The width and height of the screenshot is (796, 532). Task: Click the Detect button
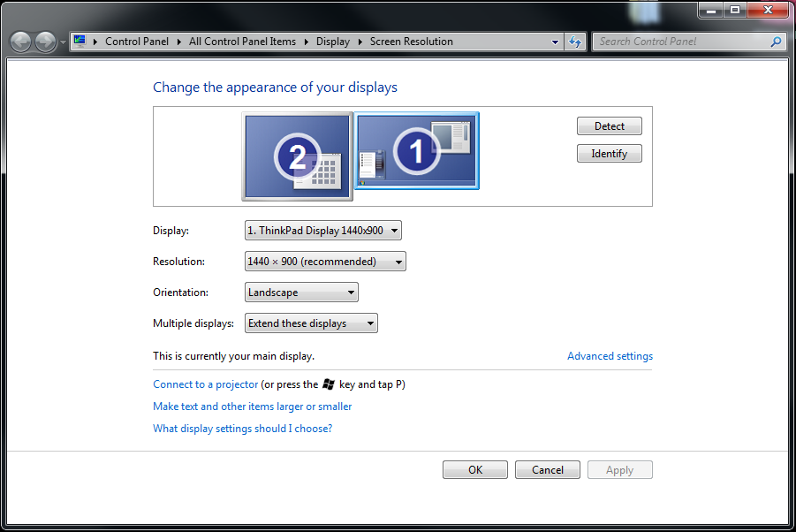click(x=610, y=125)
